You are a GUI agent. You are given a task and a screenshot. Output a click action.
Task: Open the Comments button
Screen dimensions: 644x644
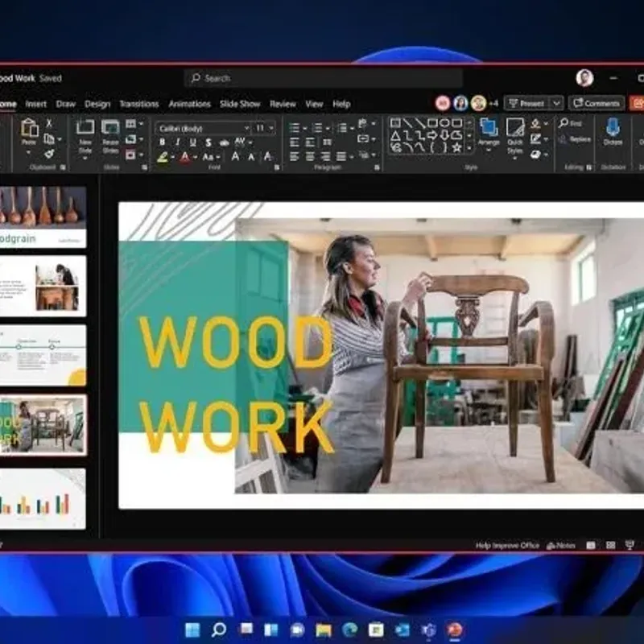coord(597,103)
